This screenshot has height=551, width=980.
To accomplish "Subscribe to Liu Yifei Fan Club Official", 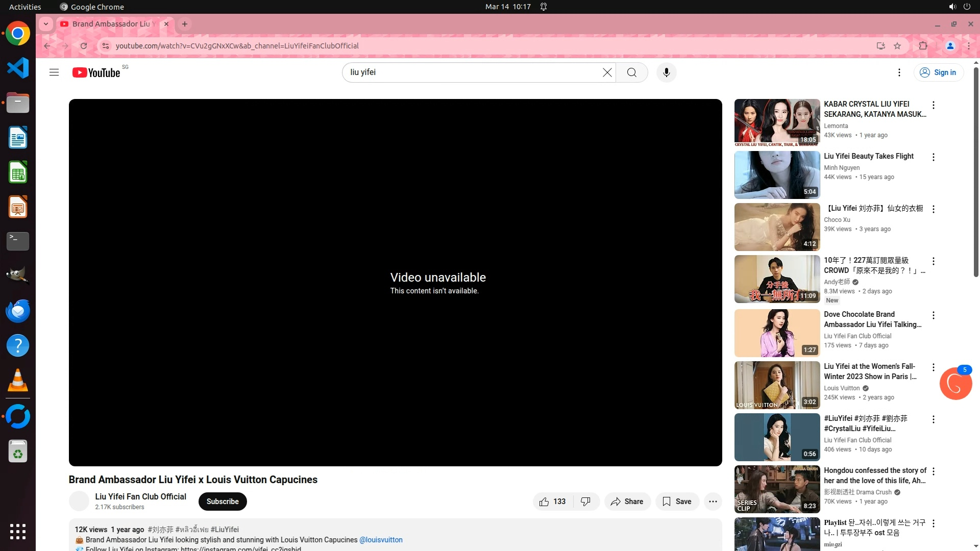I will click(223, 502).
